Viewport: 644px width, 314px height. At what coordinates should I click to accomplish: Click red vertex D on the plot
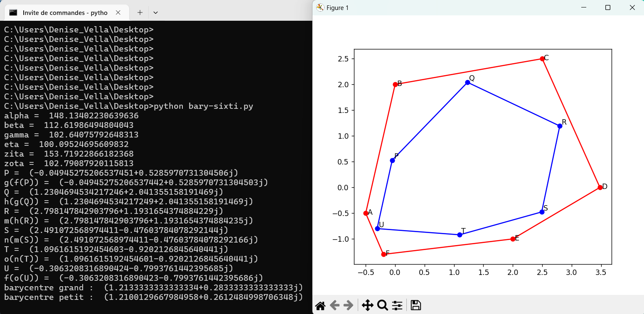[600, 187]
